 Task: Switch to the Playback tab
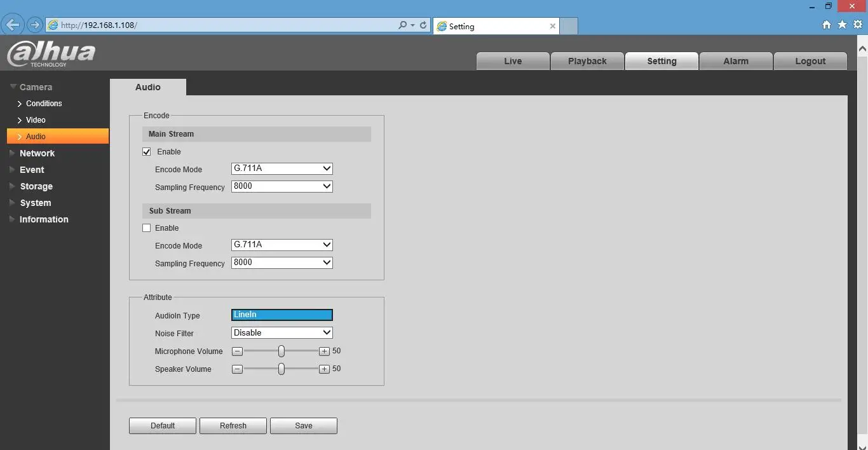pyautogui.click(x=587, y=61)
